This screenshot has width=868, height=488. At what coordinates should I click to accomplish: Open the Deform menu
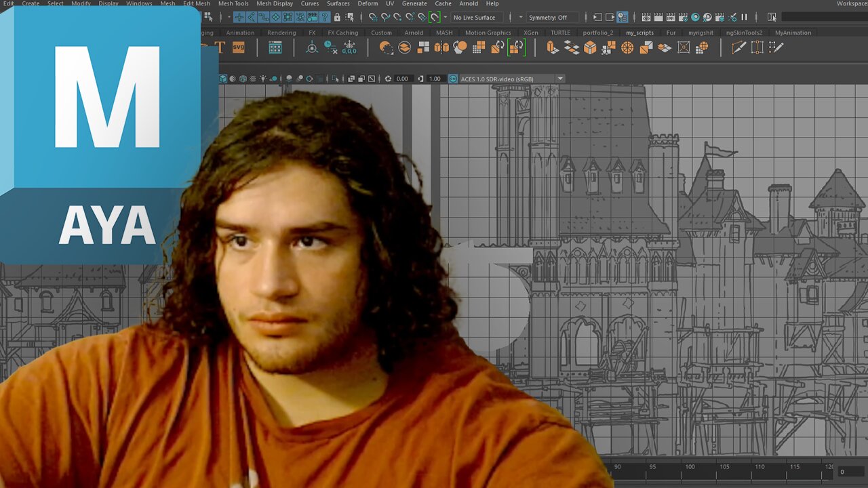(x=368, y=3)
